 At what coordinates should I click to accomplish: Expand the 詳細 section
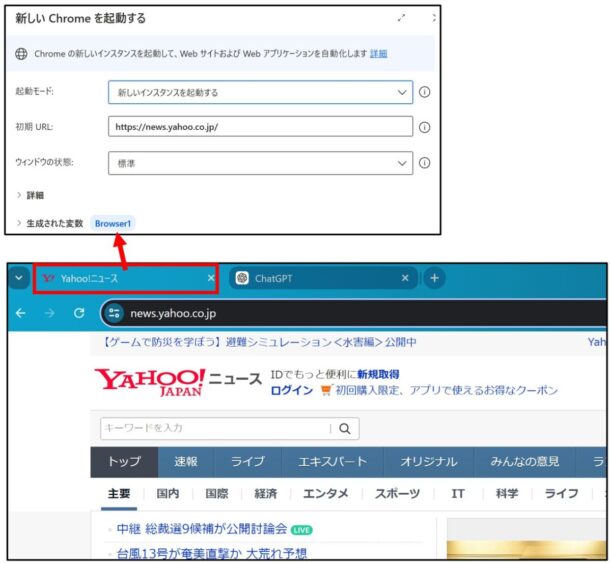30,195
